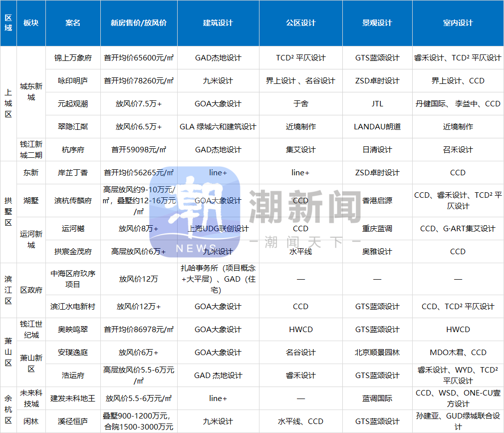Click the '滨江水电新村' project name
The image size is (504, 433).
(73, 307)
